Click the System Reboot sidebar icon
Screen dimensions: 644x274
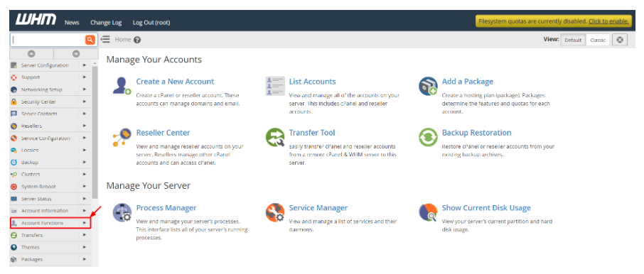tap(14, 187)
